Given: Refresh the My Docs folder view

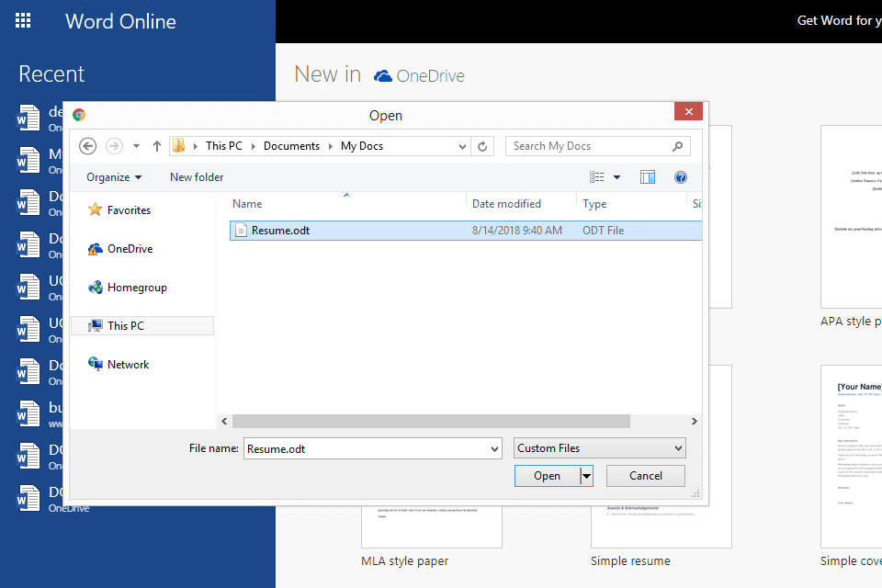Looking at the screenshot, I should pyautogui.click(x=482, y=145).
